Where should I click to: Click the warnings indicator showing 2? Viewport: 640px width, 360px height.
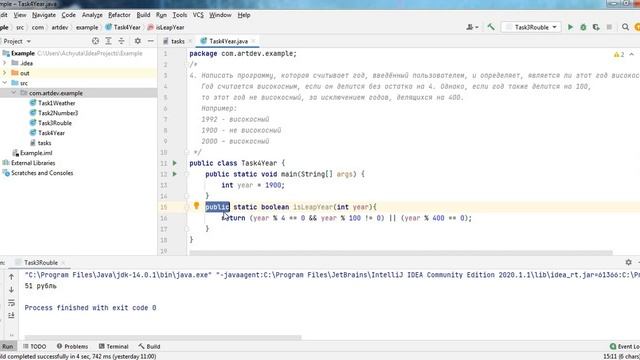pyautogui.click(x=619, y=55)
